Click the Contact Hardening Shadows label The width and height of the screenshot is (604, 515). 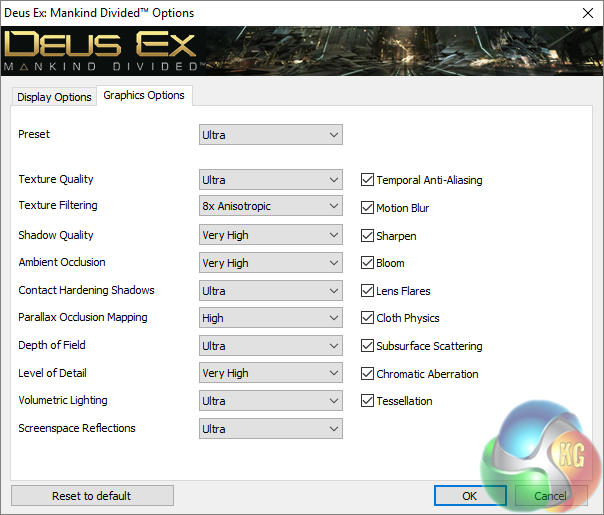pyautogui.click(x=86, y=290)
